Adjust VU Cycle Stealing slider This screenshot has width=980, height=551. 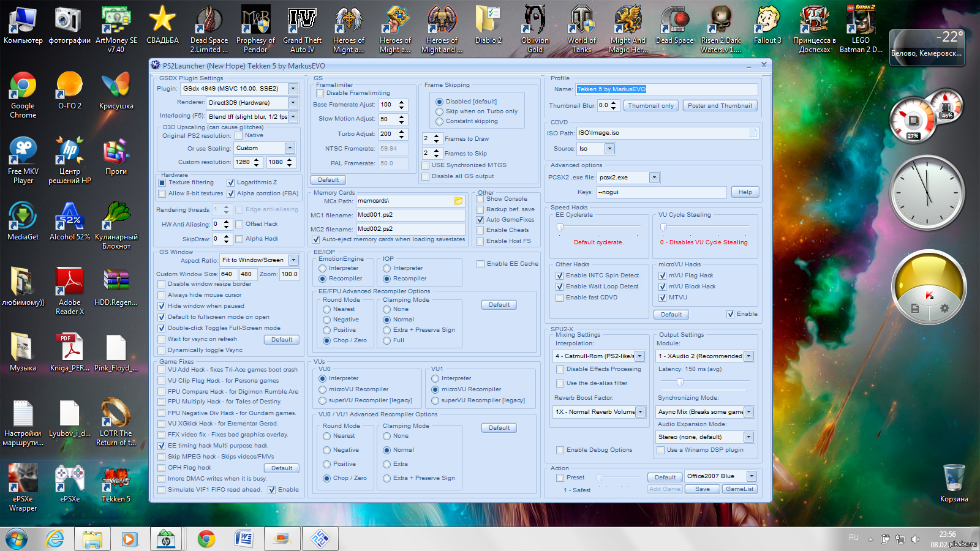(663, 228)
